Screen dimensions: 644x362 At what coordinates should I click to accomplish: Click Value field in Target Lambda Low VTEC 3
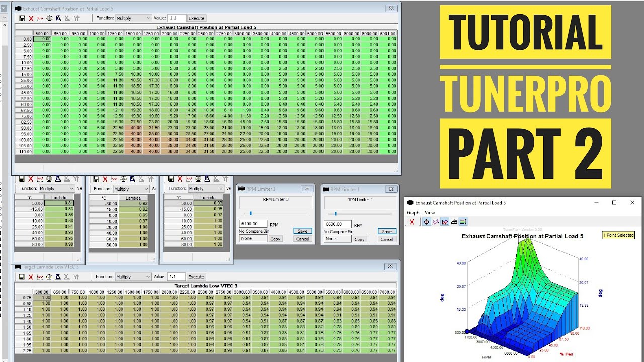coord(176,277)
